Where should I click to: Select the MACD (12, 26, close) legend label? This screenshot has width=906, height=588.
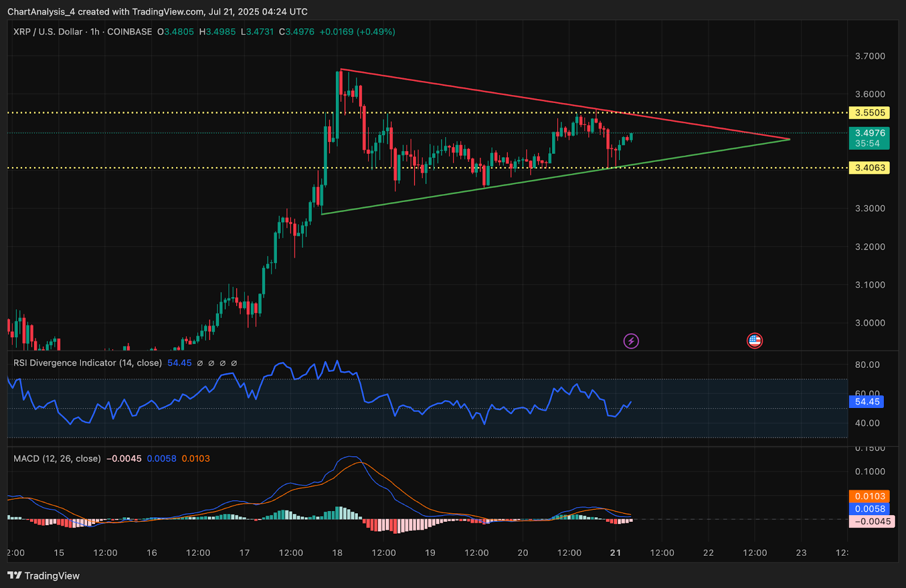(x=57, y=458)
